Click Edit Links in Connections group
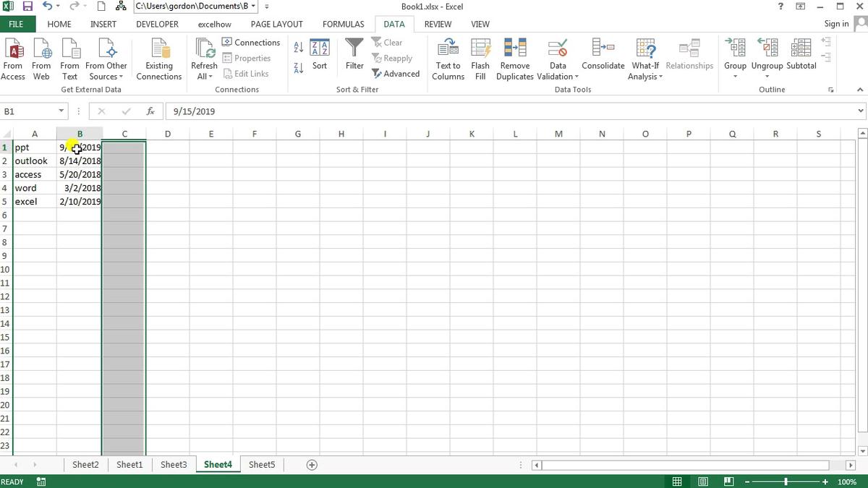The image size is (868, 488). coord(247,73)
